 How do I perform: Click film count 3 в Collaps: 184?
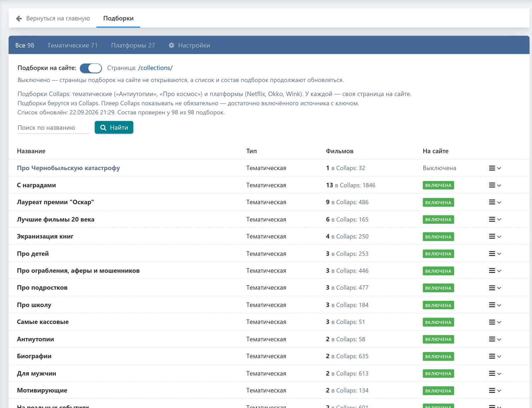click(x=347, y=305)
